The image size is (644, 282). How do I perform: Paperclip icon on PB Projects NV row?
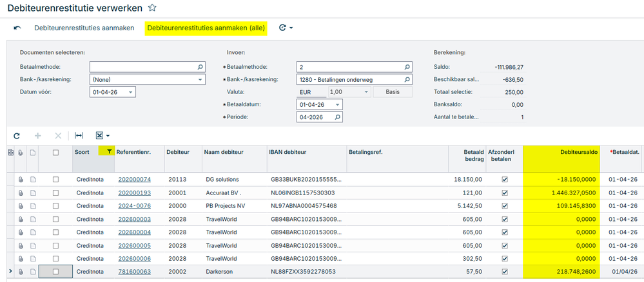coord(20,205)
